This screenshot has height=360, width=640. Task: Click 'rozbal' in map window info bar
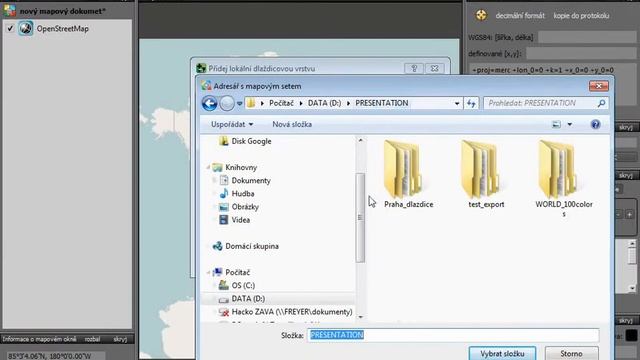(x=92, y=339)
